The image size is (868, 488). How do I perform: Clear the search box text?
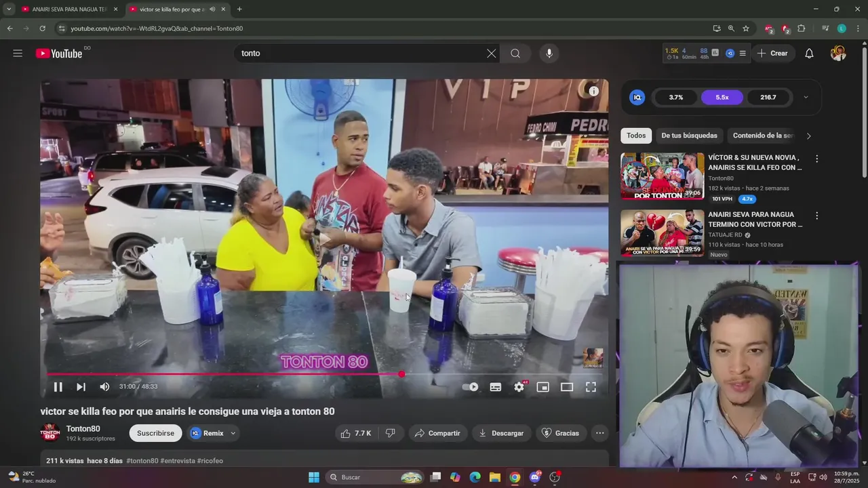coord(491,54)
